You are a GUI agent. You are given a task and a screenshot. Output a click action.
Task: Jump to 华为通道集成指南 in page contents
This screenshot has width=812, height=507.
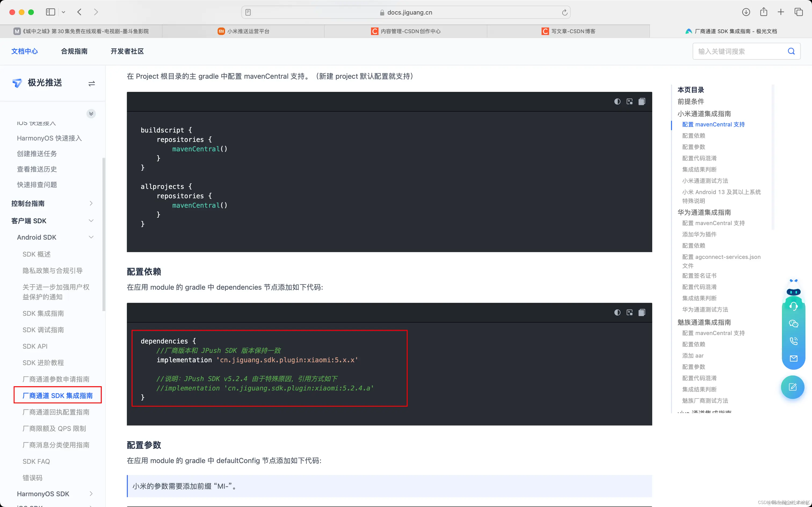[x=704, y=212]
